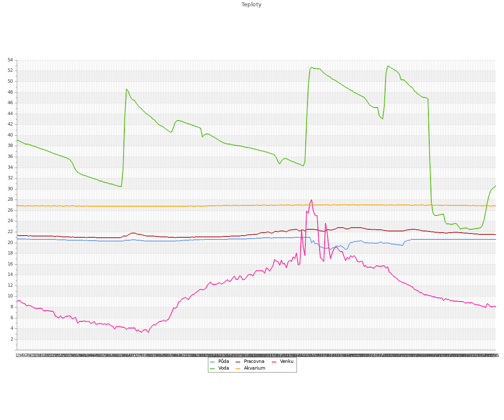The image size is (504, 420).
Task: Click the Akvarium legend entry
Action: (x=250, y=368)
